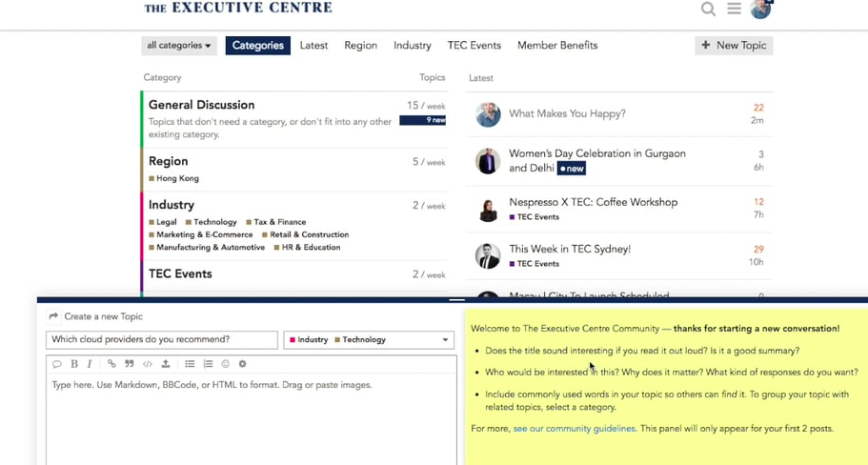868x465 pixels.
Task: Open the Retail & Construction subcategory
Action: point(306,234)
